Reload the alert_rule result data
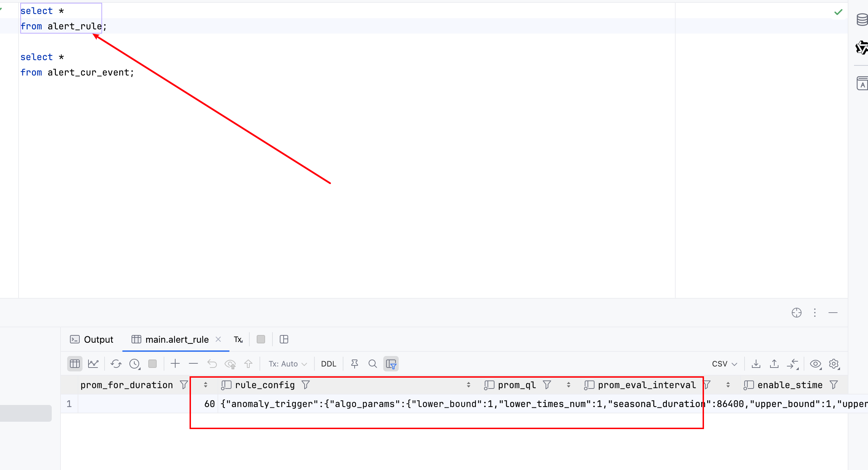This screenshot has height=470, width=868. point(116,364)
